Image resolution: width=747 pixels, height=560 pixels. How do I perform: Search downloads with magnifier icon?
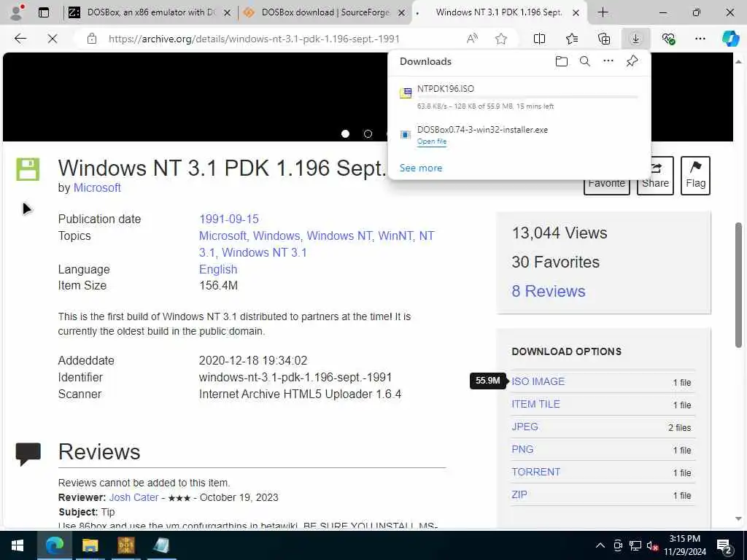[585, 61]
